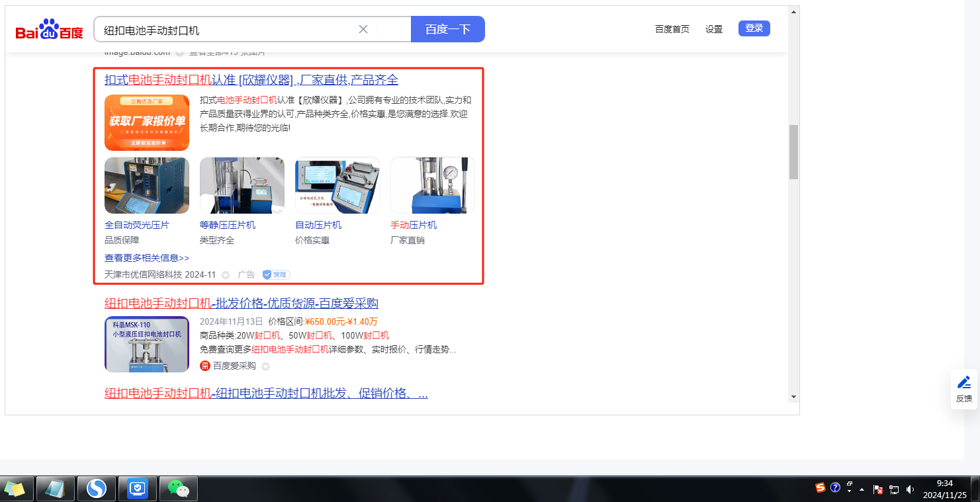Open the 手动压片机 product photo with gauge
This screenshot has width=980, height=502.
click(x=433, y=185)
